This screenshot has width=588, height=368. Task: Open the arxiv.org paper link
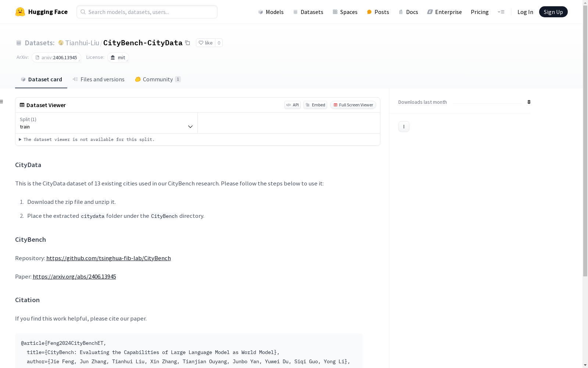point(74,276)
